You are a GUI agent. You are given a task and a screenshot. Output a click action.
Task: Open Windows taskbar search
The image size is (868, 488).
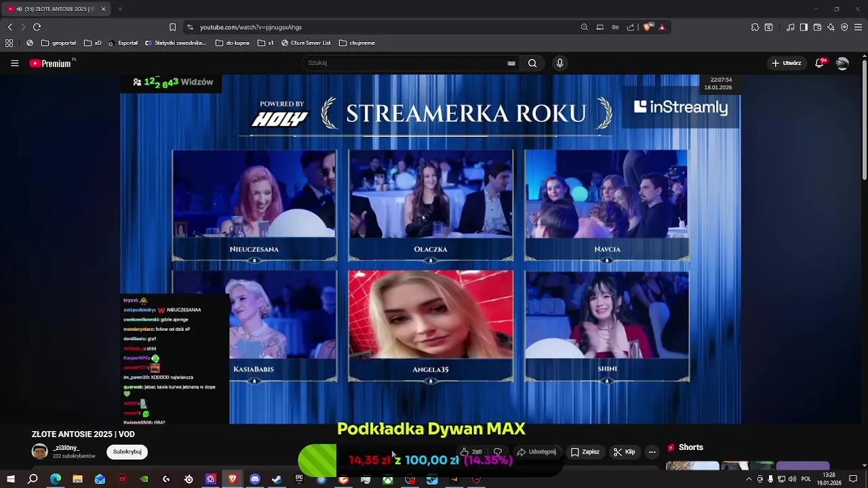coord(33,479)
